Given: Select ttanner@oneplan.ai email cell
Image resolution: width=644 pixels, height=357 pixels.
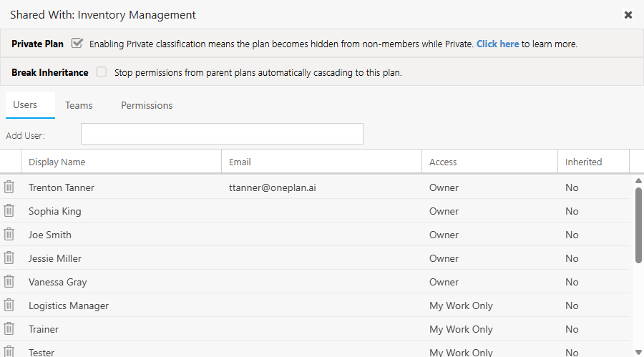Looking at the screenshot, I should point(321,187).
